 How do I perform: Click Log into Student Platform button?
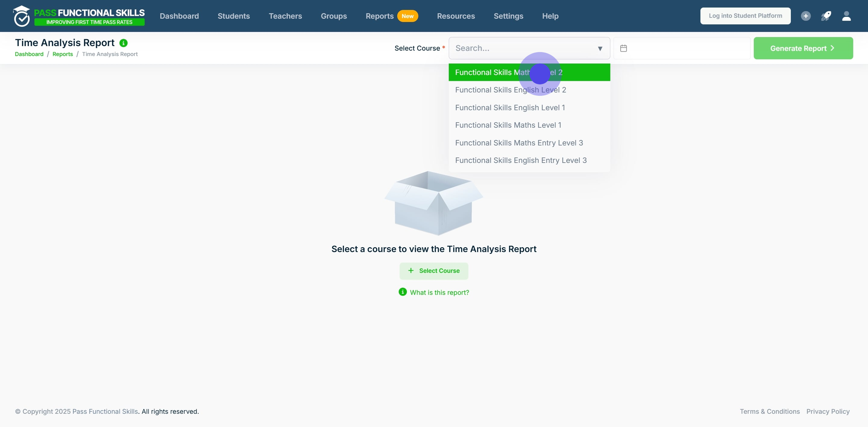(745, 16)
